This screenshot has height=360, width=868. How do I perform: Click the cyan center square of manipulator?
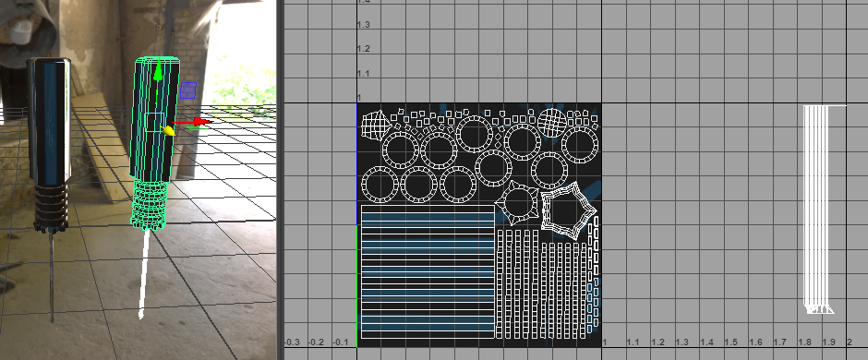(x=155, y=122)
